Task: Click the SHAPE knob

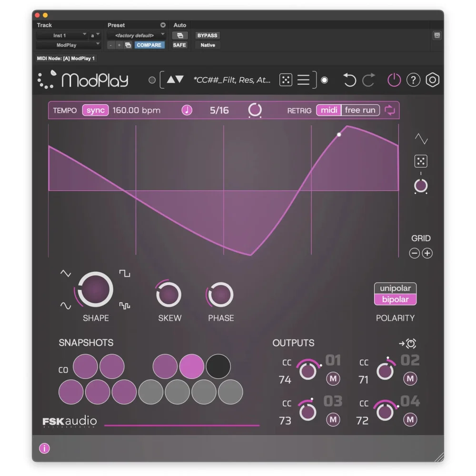Action: pyautogui.click(x=95, y=289)
